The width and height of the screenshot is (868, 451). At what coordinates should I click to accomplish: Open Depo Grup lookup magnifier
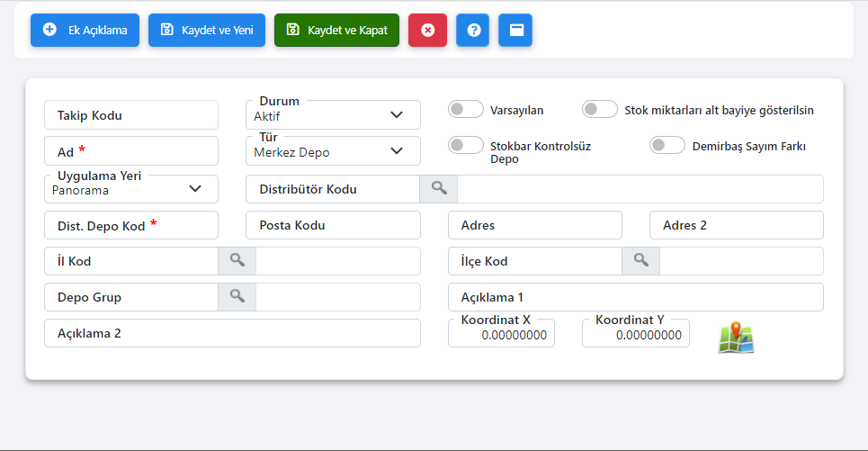[237, 297]
